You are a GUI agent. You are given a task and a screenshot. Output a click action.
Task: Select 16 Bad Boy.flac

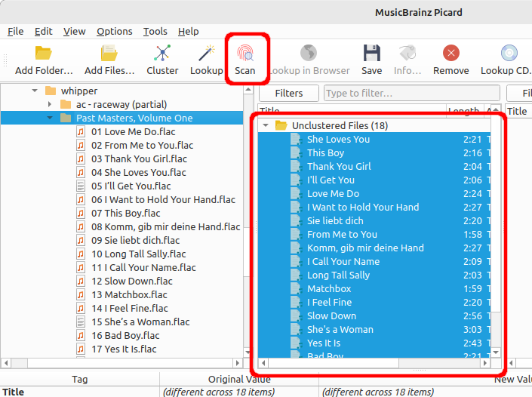pyautogui.click(x=125, y=335)
